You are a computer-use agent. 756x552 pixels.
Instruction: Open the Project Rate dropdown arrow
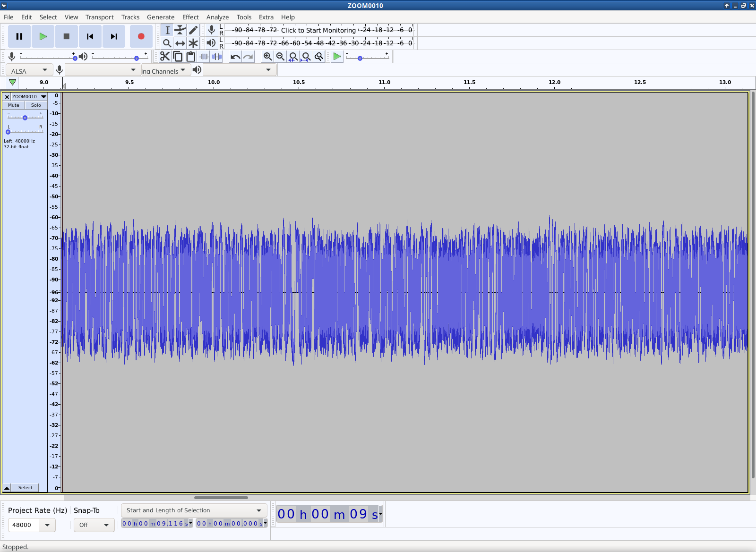(x=47, y=525)
